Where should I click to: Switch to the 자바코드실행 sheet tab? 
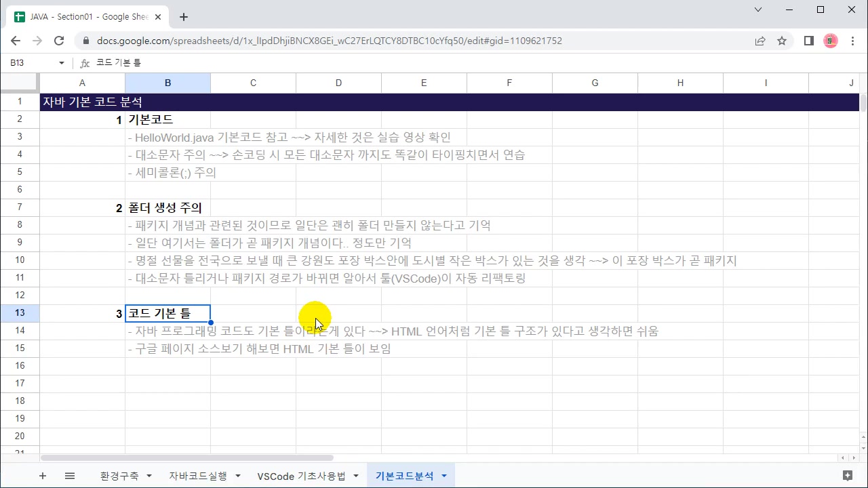[x=197, y=476]
